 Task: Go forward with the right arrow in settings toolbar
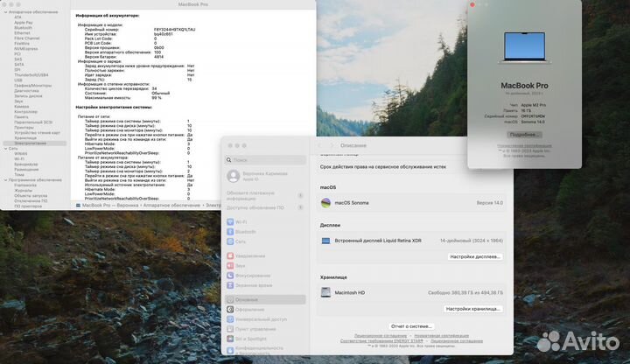tap(332, 145)
